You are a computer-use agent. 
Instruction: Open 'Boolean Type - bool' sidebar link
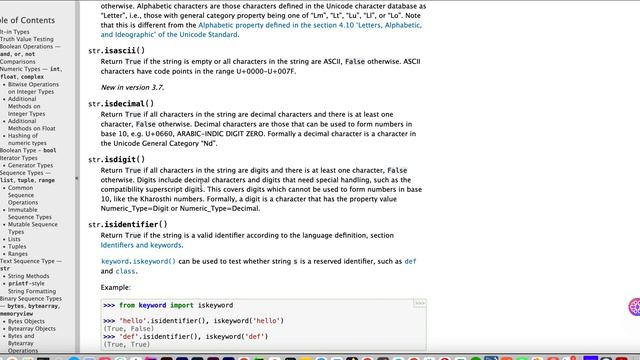coord(28,150)
